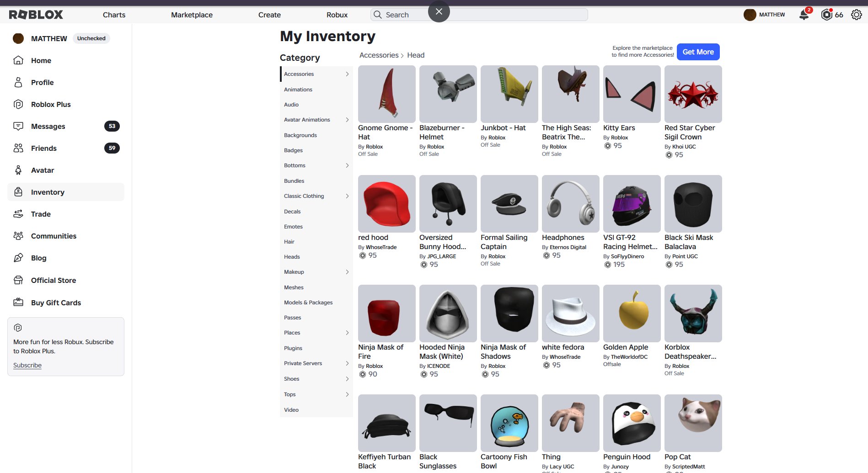The width and height of the screenshot is (868, 473).
Task: Click the Profile person icon in sidebar
Action: click(x=18, y=82)
